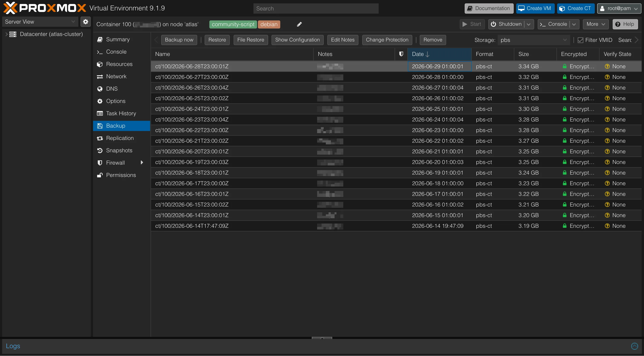Open the Server View dropdown

(40, 22)
